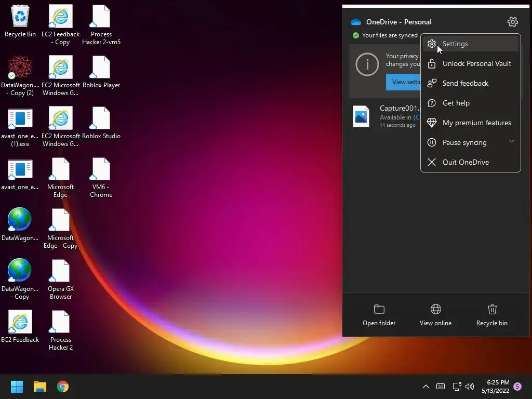Expand the Pause syncing chevron
Screen dimensions: 532x399
click(512, 141)
